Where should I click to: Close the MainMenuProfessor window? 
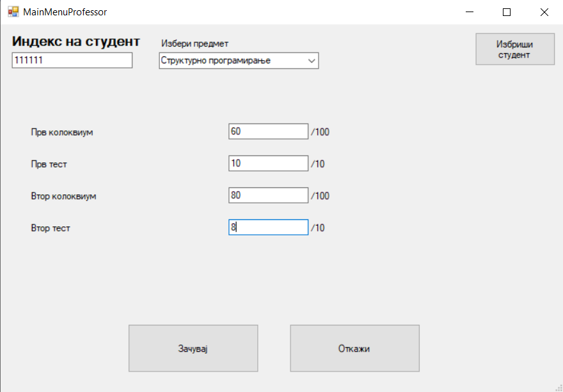coord(544,12)
